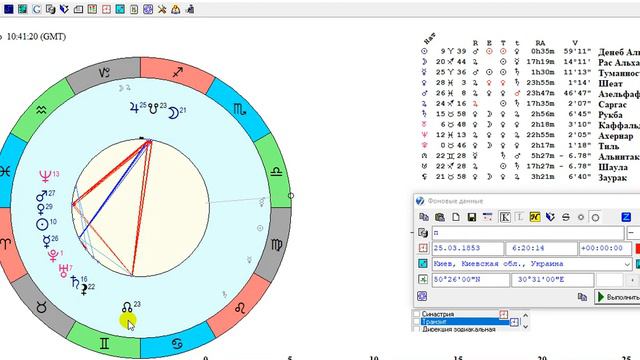Image resolution: width=640 pixels, height=360 pixels.
Task: Click the Neptune glyph in the chart
Action: click(x=45, y=176)
